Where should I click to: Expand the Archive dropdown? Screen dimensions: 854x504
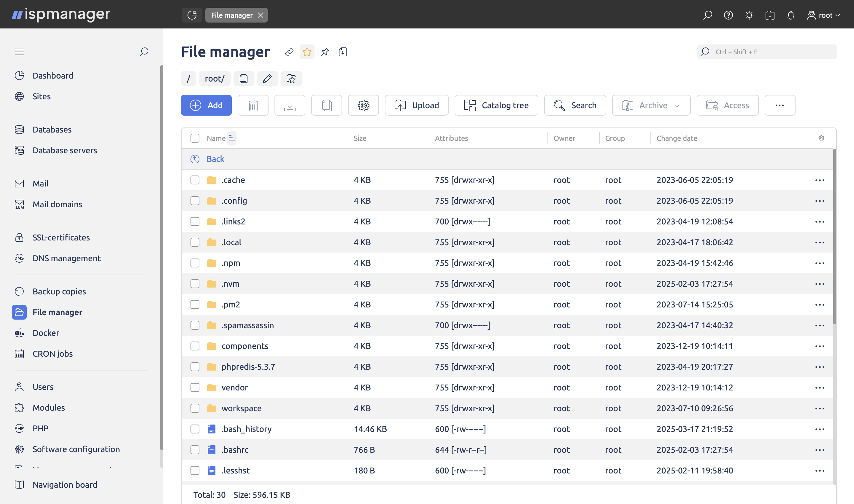click(677, 105)
